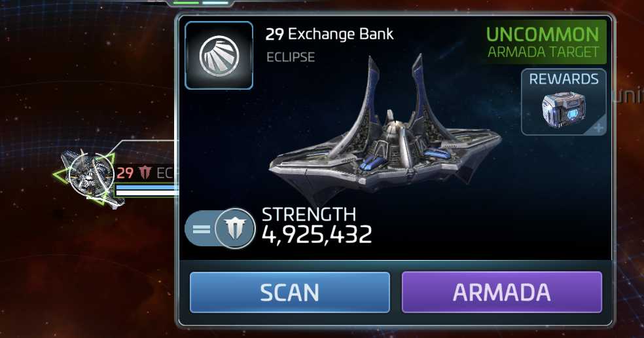Select the Exchange Bank ship on the map

(x=90, y=178)
